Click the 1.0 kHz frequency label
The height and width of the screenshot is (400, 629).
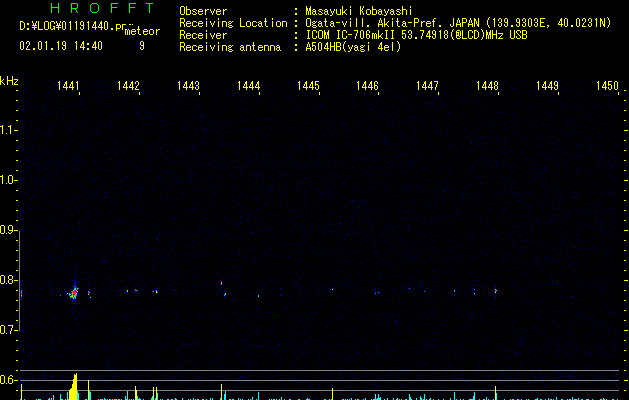[8, 180]
